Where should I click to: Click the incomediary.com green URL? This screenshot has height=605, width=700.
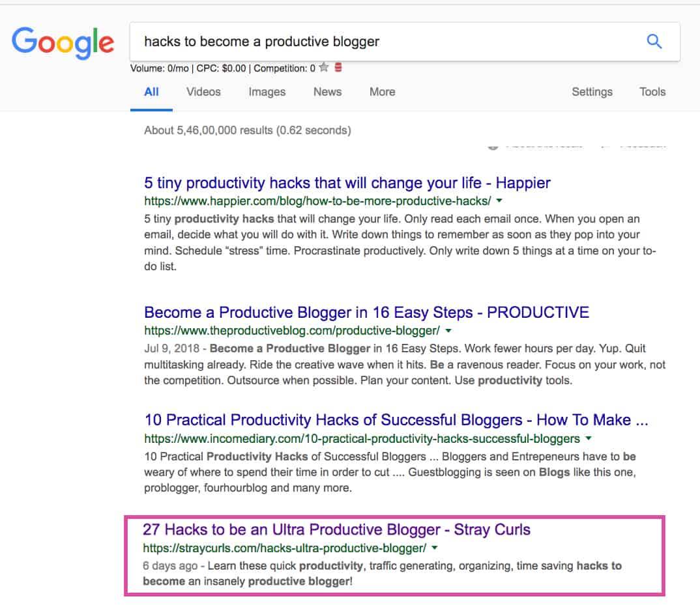click(x=362, y=438)
